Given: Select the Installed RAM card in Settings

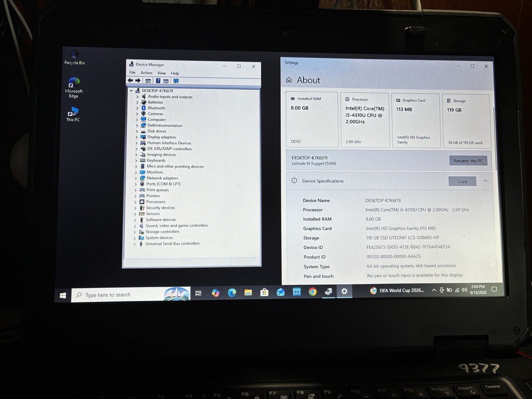Looking at the screenshot, I should click(312, 120).
